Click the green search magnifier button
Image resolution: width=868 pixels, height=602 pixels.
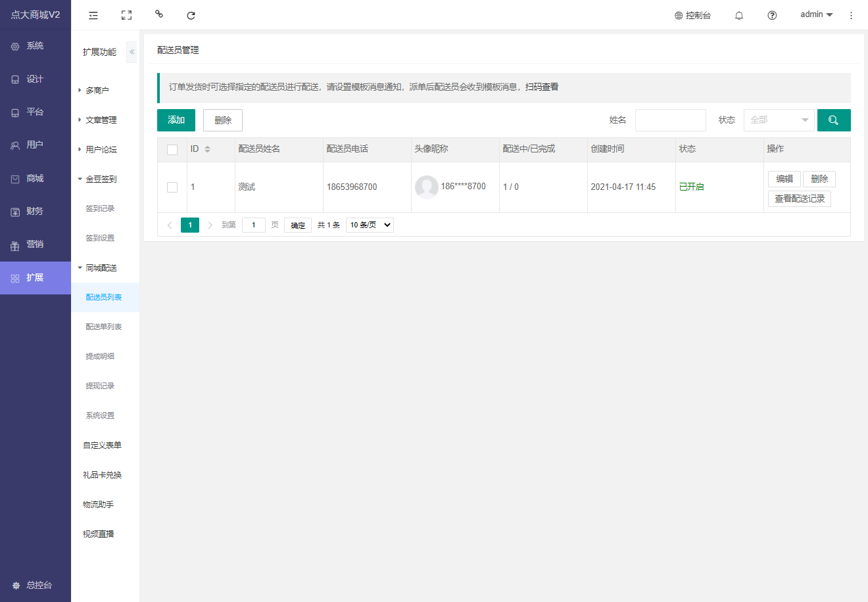[834, 120]
